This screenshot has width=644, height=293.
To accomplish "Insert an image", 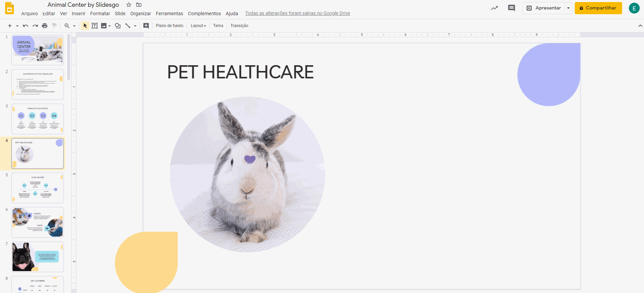I will pyautogui.click(x=104, y=26).
